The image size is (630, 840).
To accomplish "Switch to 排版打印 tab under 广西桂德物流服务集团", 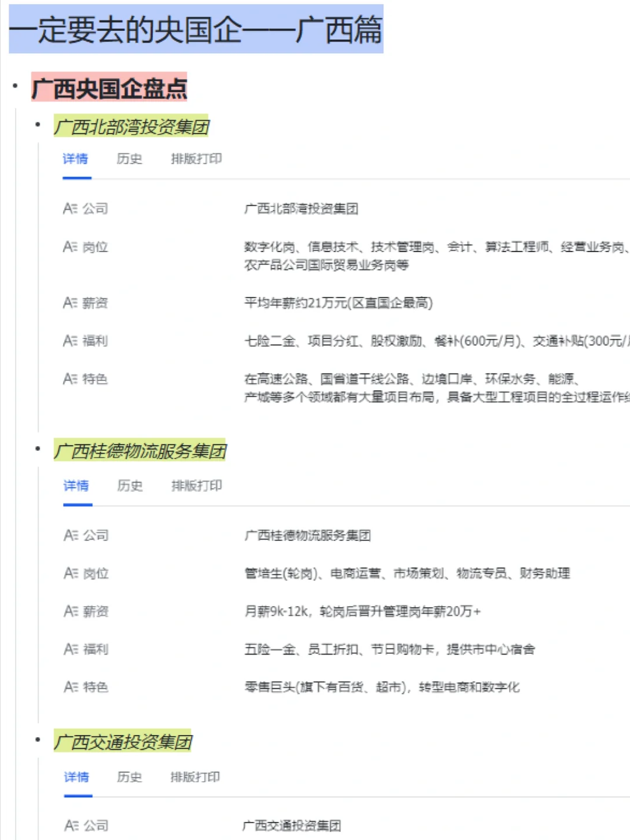I will (x=197, y=485).
